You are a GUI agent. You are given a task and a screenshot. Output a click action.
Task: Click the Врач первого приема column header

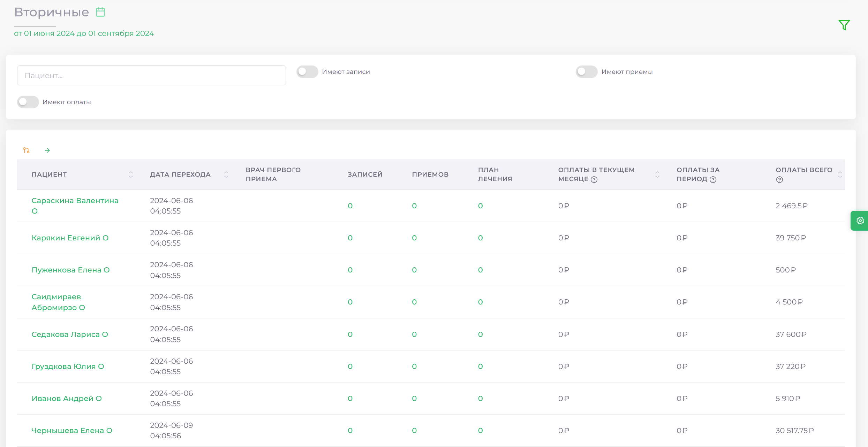click(x=273, y=175)
